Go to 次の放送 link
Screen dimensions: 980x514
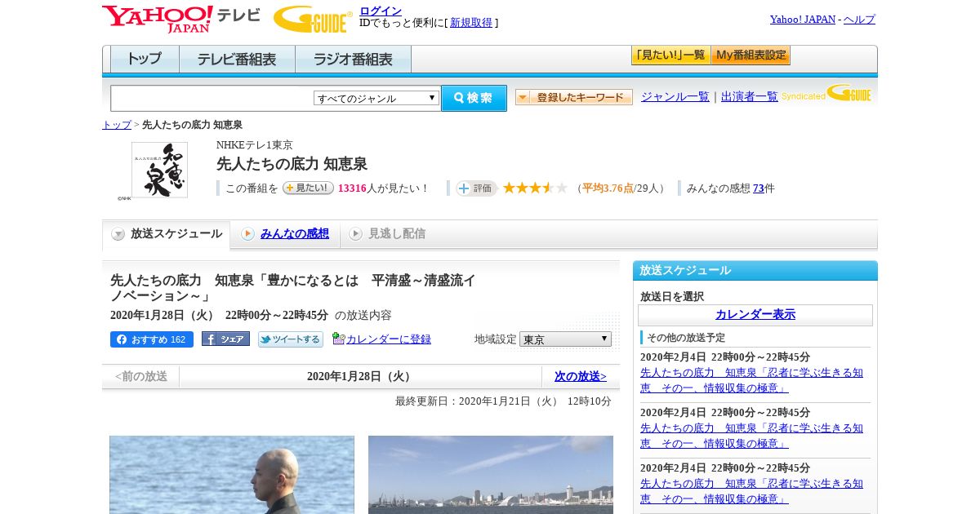(x=581, y=377)
